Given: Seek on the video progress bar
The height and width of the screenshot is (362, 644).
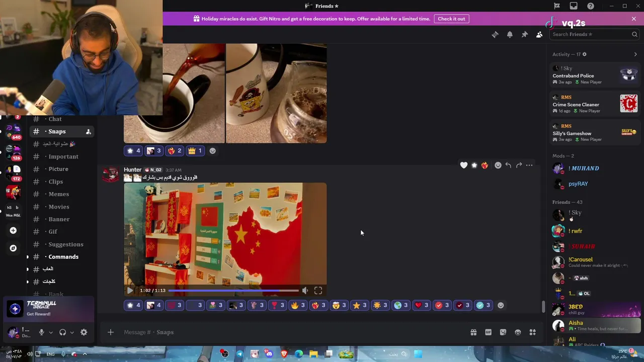Looking at the screenshot, I should pos(233,291).
